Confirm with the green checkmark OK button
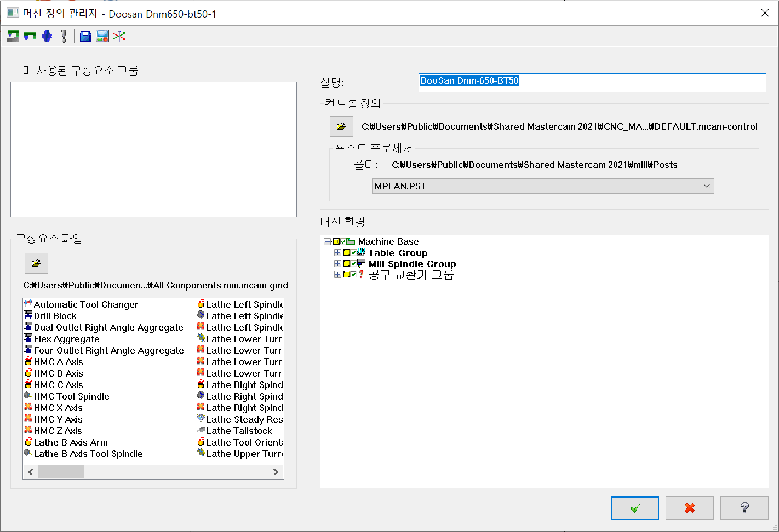The image size is (779, 532). 635,508
